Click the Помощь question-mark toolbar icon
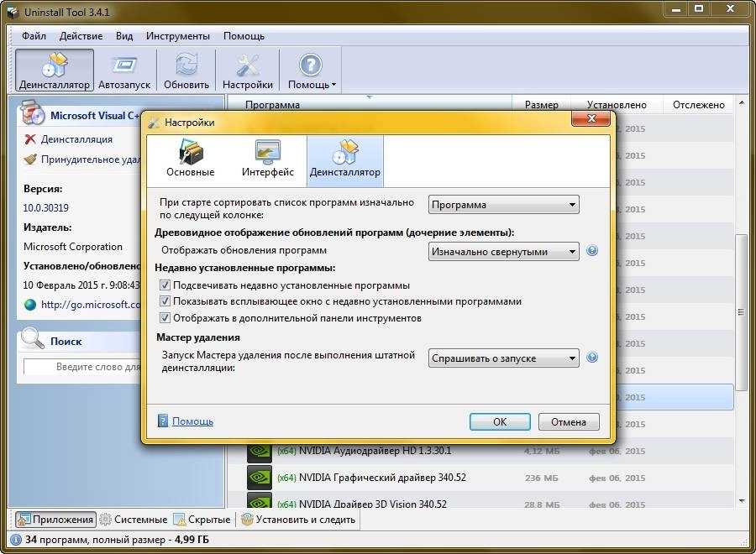 point(310,65)
